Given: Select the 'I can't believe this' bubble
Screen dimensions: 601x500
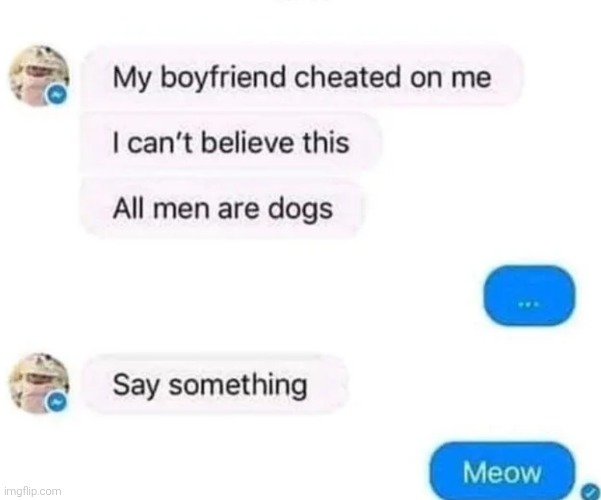Looking at the screenshot, I should point(231,142).
